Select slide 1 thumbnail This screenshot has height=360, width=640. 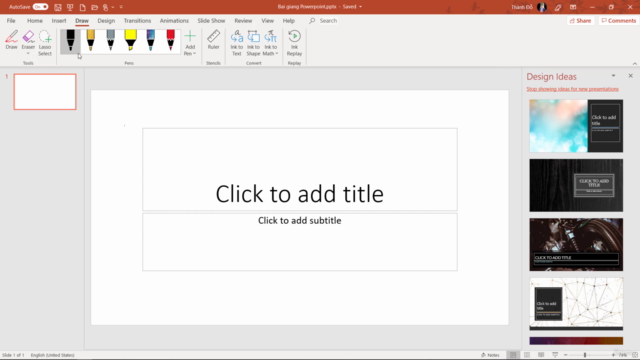pyautogui.click(x=45, y=91)
